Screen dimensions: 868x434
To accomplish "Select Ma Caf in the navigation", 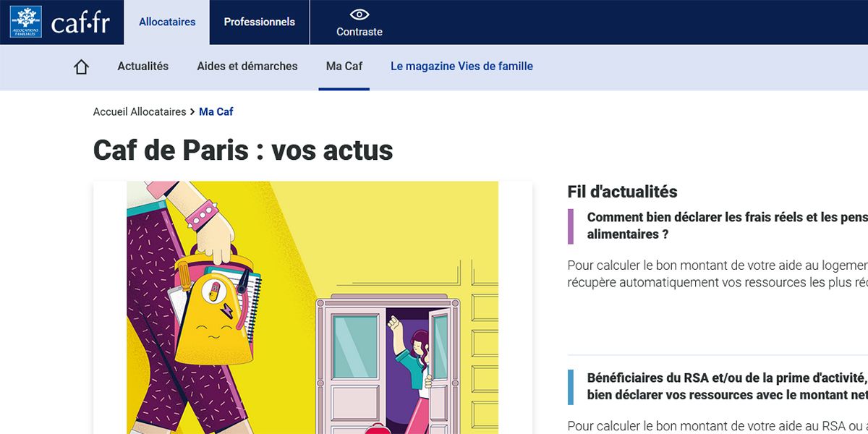I will [344, 66].
